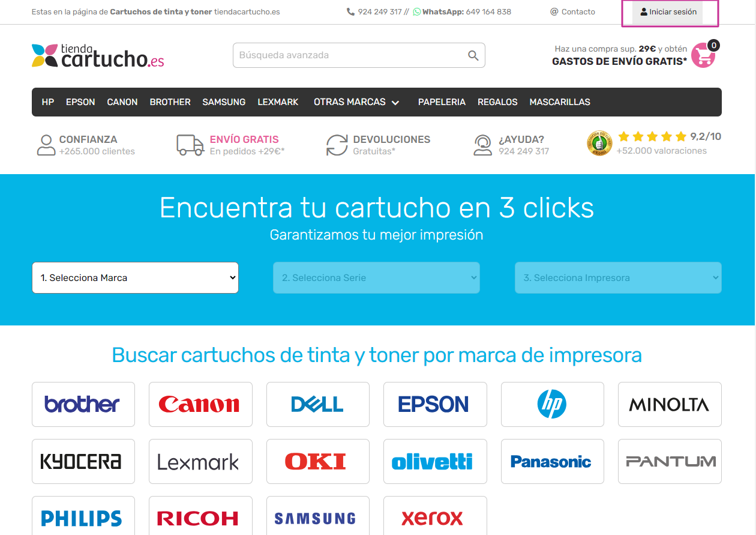Viewport: 756px width, 535px height.
Task: Click the phone icon beside 924 249 317
Action: (350, 12)
